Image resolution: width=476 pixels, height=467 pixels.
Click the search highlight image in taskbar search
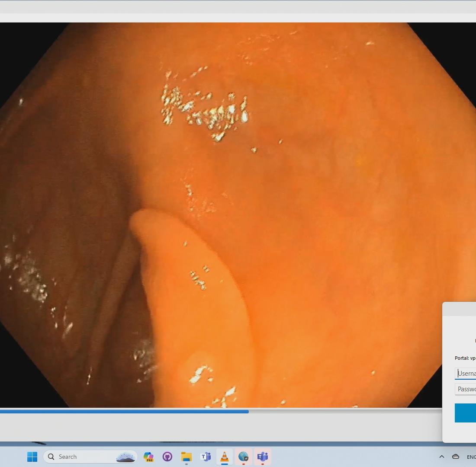pyautogui.click(x=125, y=457)
